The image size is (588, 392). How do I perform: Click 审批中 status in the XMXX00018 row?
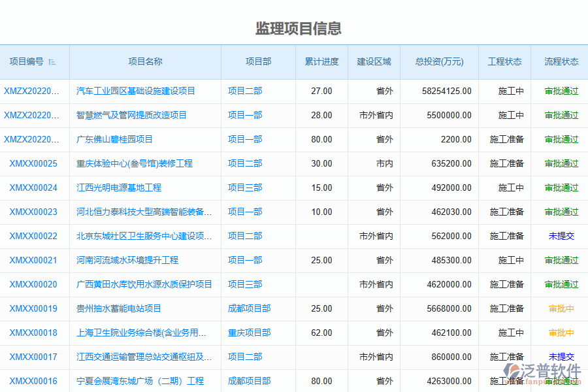561,333
